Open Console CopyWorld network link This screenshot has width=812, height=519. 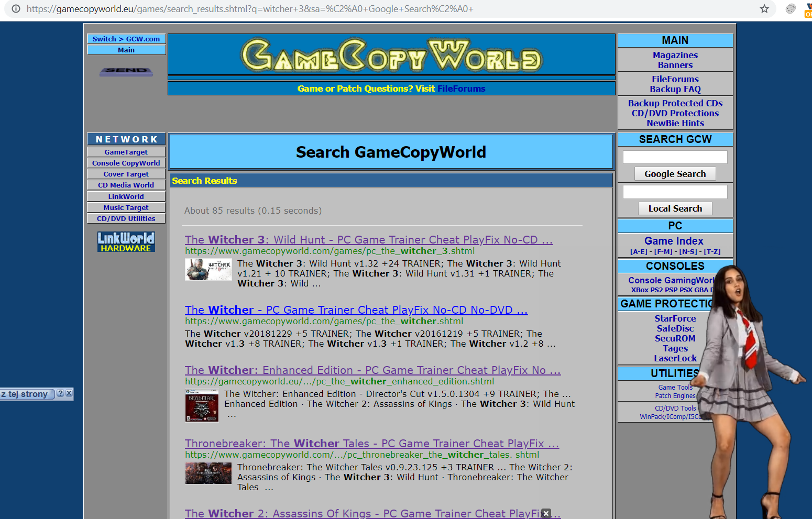point(126,163)
